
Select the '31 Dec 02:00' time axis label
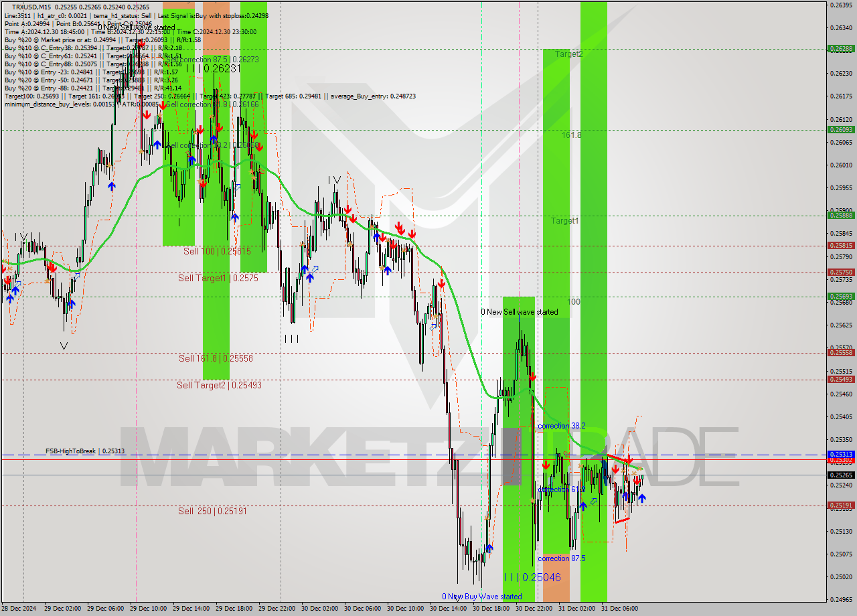576,609
